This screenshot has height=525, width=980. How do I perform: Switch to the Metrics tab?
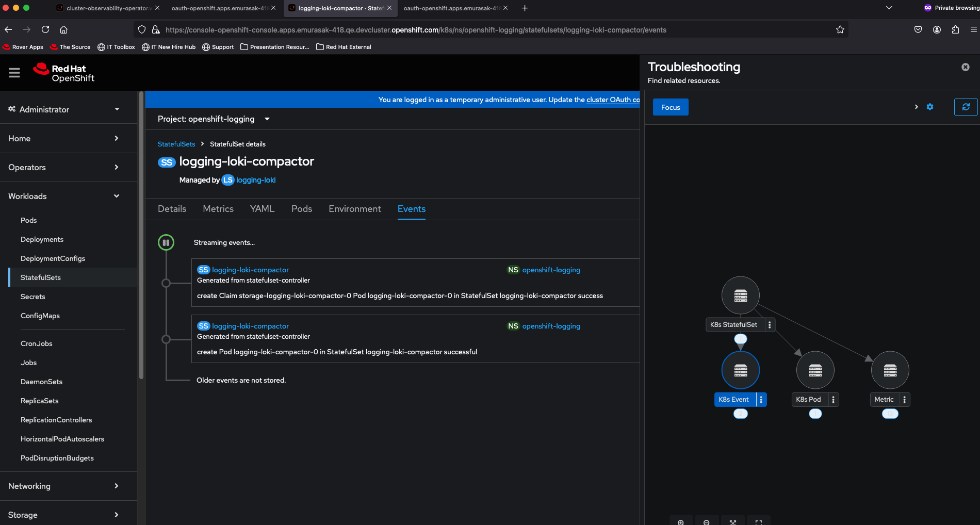(x=218, y=209)
